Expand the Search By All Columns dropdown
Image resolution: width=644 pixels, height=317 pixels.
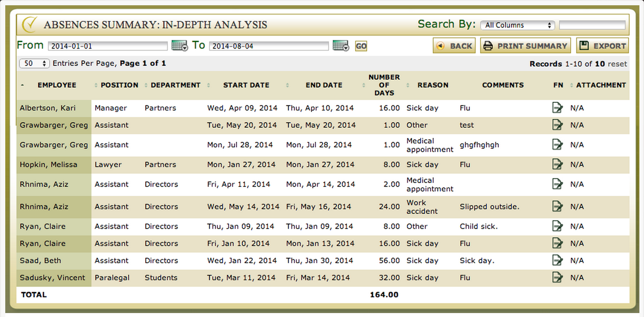517,25
